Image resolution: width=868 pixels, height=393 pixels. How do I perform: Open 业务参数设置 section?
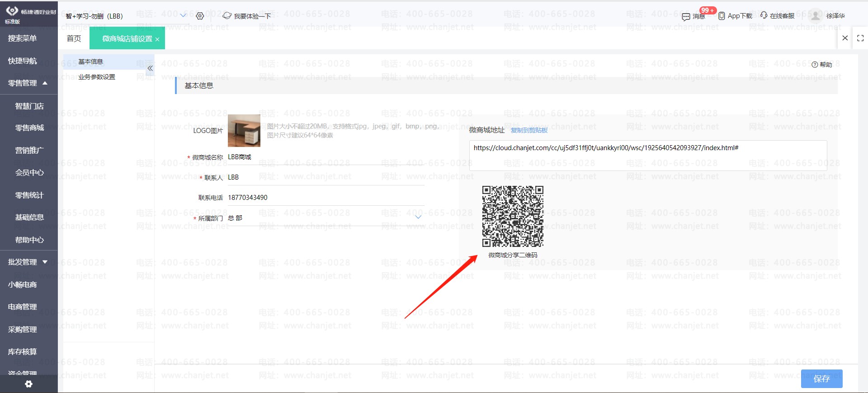tap(97, 77)
